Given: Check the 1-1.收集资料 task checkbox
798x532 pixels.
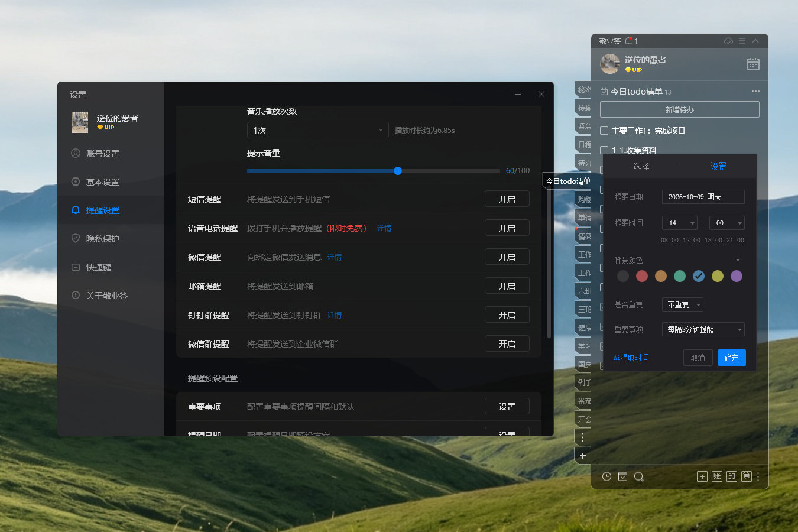Looking at the screenshot, I should coord(604,150).
